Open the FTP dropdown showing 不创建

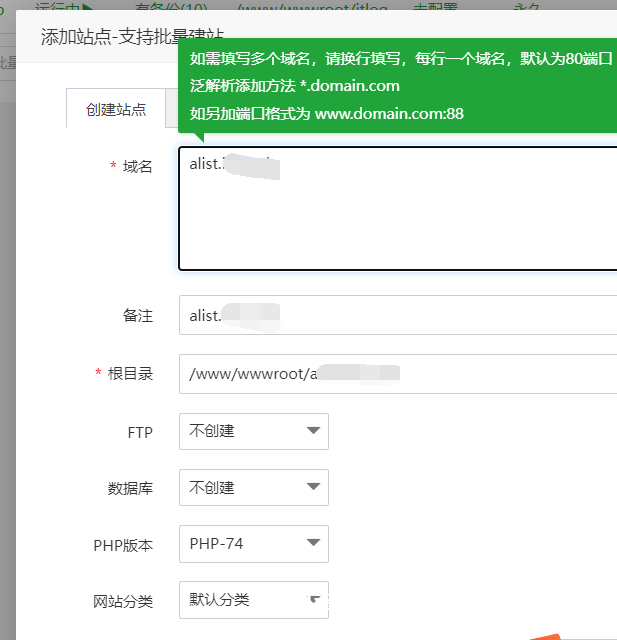click(x=254, y=431)
